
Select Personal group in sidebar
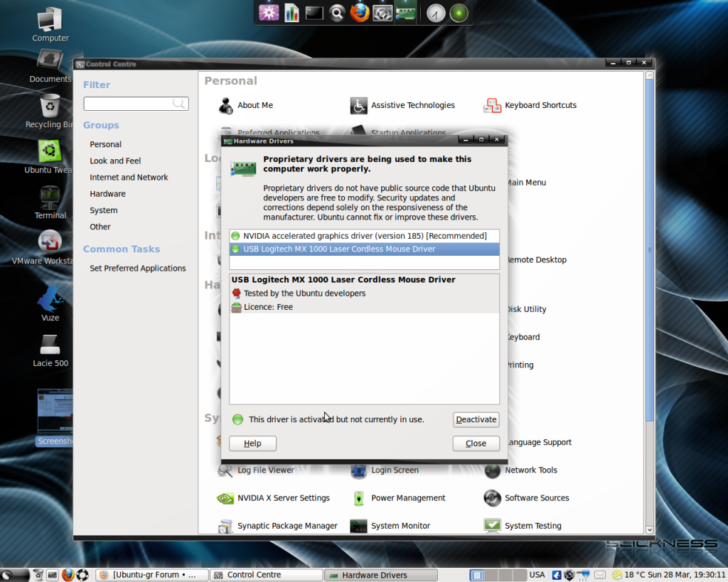pos(106,144)
